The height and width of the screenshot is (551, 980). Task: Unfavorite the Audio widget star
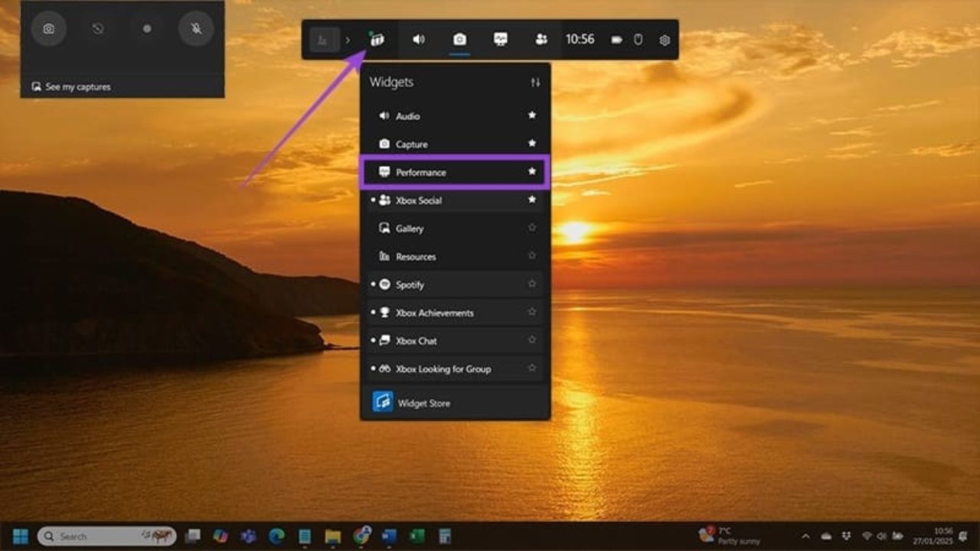coord(531,116)
